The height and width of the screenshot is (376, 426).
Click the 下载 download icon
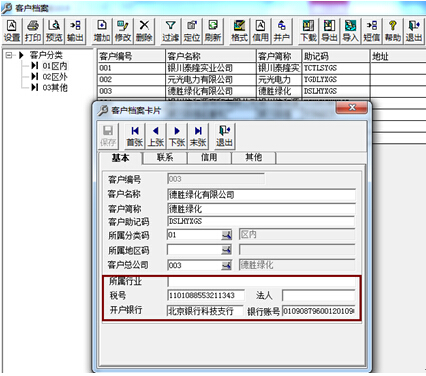308,31
